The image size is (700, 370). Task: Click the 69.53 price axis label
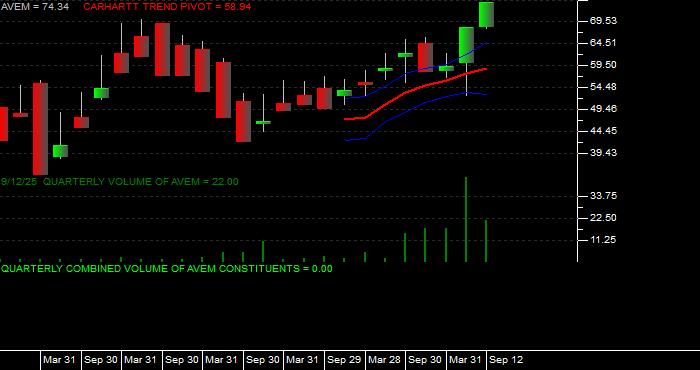(x=603, y=21)
